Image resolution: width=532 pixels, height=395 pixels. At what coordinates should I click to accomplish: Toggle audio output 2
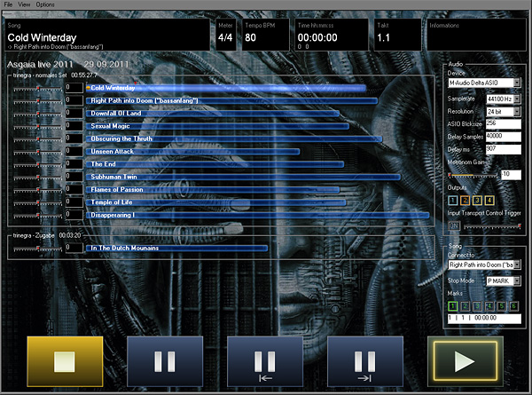[465, 201]
